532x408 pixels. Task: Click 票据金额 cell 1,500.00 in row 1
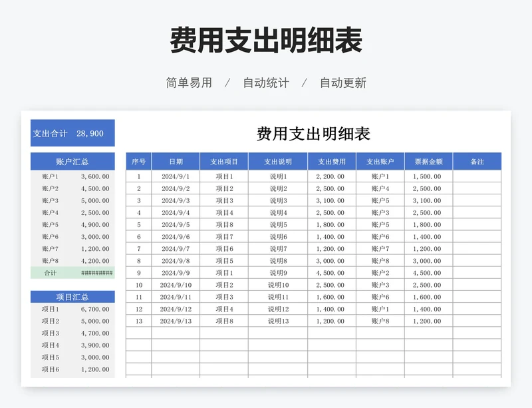[x=428, y=176]
